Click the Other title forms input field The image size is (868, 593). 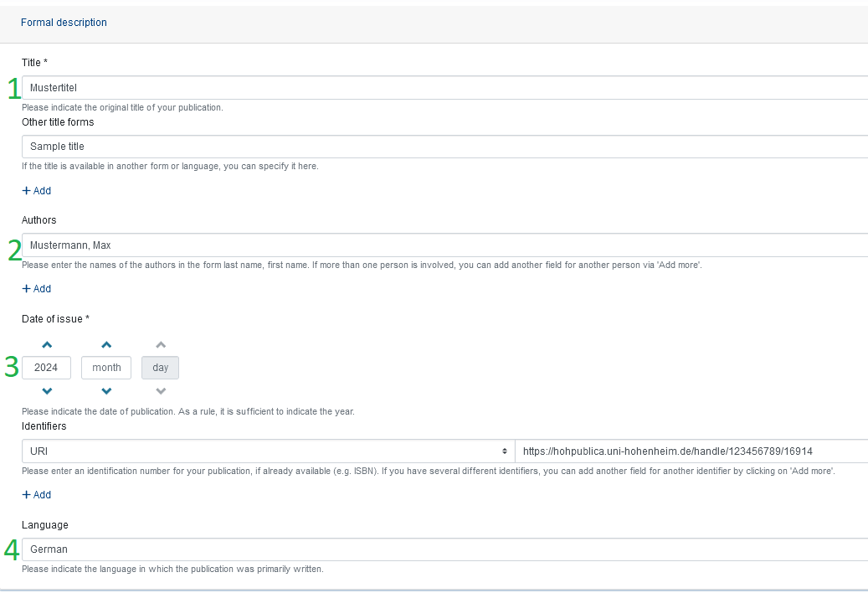click(444, 147)
